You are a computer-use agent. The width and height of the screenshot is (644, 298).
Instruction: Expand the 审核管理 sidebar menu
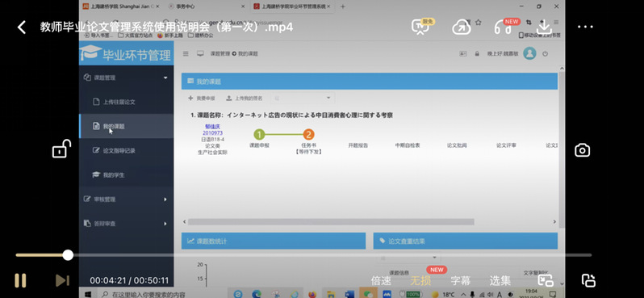coord(126,199)
